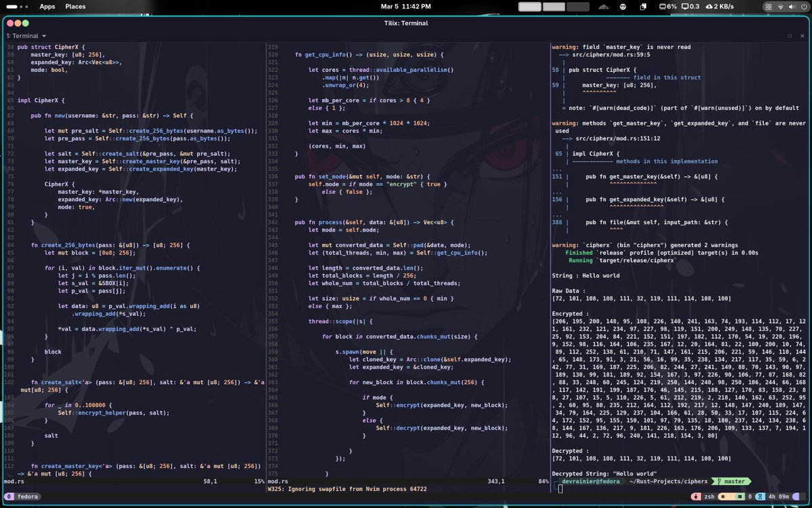This screenshot has width=812, height=508.
Task: Click 'fn get_cpu_info()' definition in middle pane
Action: (x=369, y=54)
